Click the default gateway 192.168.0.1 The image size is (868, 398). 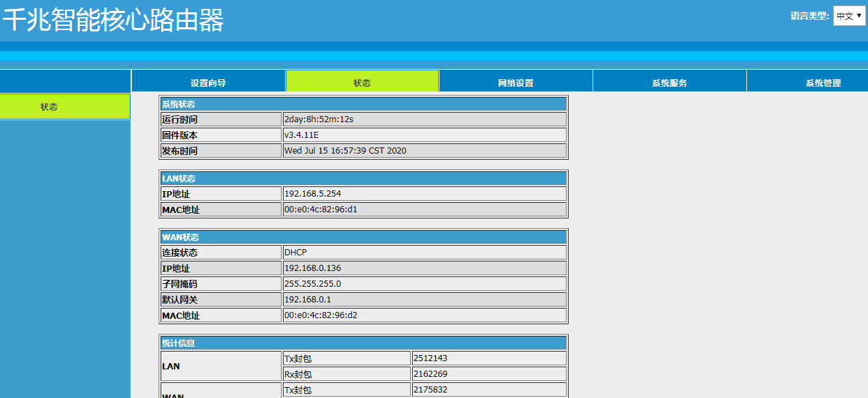pos(308,300)
